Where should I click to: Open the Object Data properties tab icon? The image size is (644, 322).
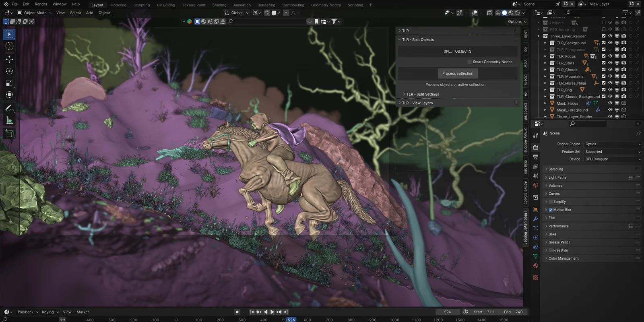pos(536,256)
